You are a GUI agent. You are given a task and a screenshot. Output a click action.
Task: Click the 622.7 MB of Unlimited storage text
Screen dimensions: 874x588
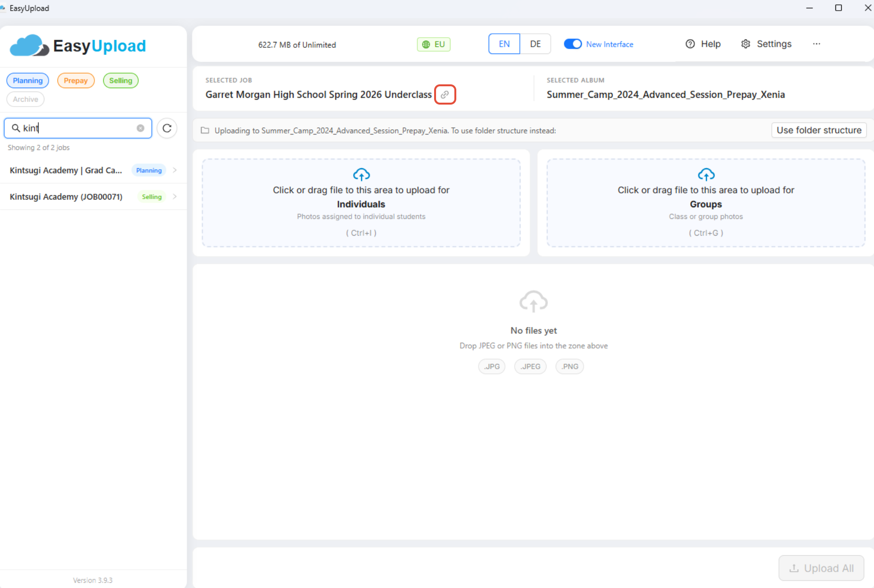click(x=297, y=45)
